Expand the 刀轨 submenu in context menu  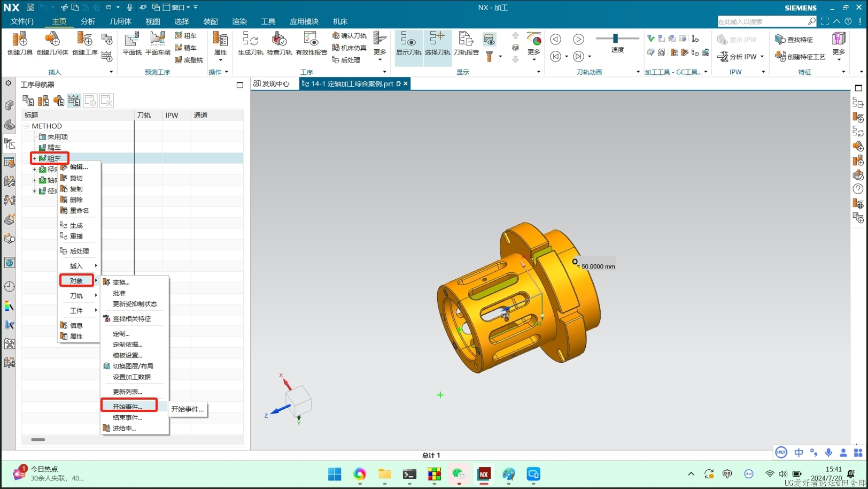(96, 296)
